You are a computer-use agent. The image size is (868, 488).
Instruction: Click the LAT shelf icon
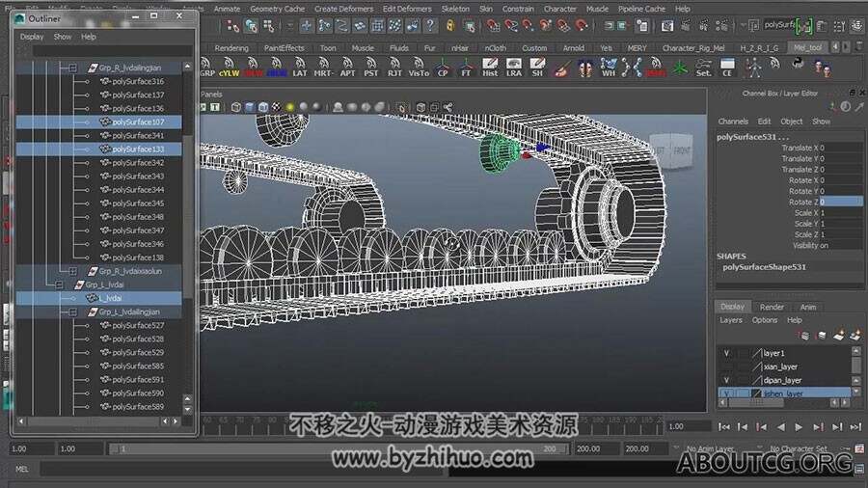click(x=300, y=68)
